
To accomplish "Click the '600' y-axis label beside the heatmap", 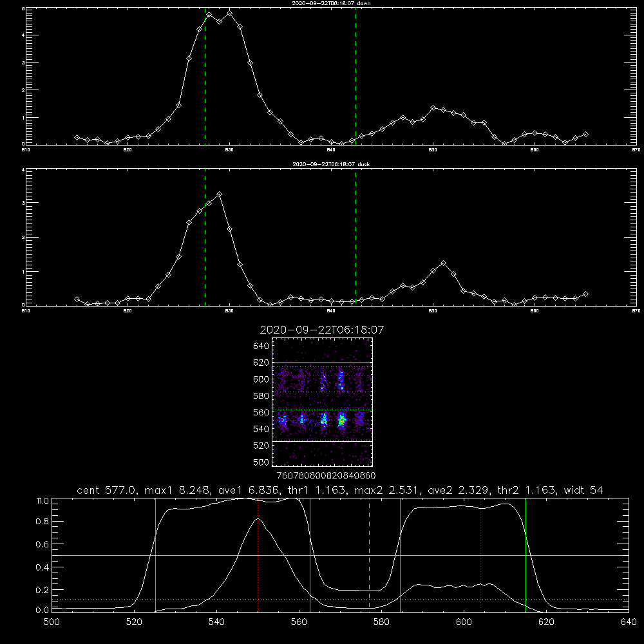I will click(x=261, y=379).
